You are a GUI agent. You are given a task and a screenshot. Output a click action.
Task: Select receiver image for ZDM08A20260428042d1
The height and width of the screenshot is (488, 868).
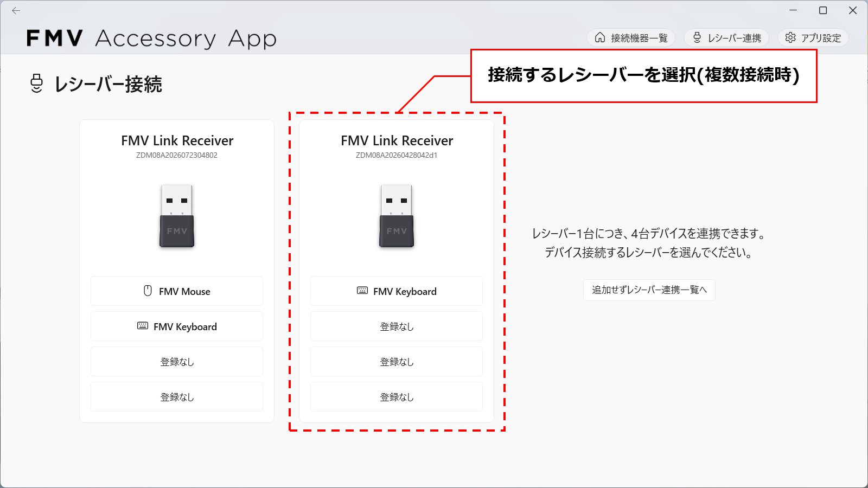click(x=397, y=216)
